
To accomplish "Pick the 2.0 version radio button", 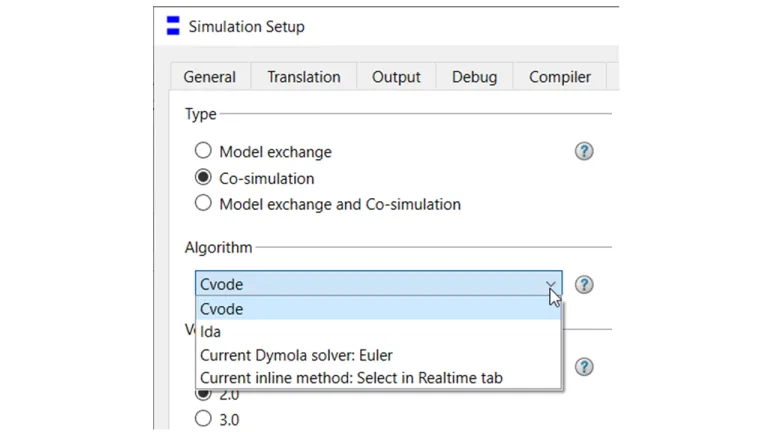I will (x=203, y=393).
